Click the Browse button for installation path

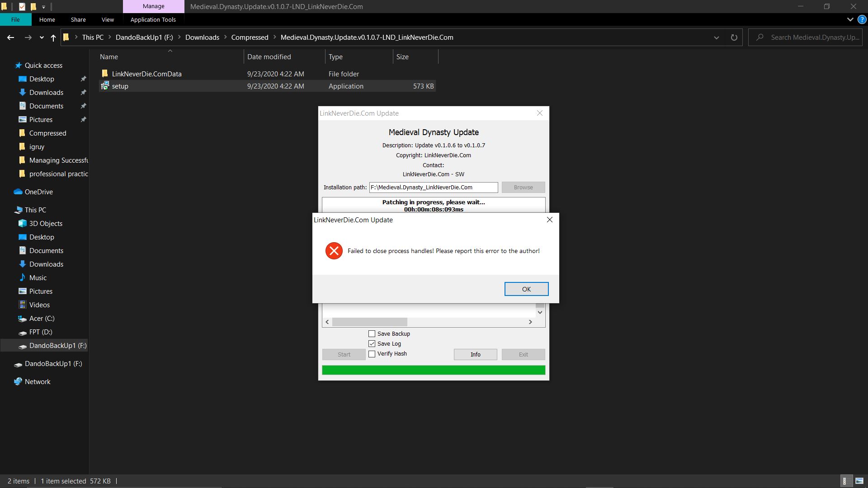coord(523,188)
